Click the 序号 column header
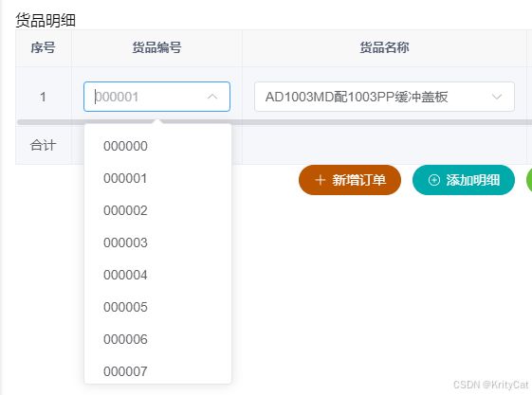Screen dimensions: 532x395 point(43,47)
